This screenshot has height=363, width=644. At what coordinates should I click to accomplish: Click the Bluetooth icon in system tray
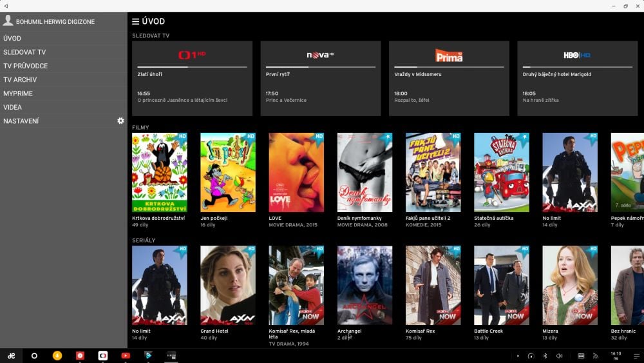(545, 356)
